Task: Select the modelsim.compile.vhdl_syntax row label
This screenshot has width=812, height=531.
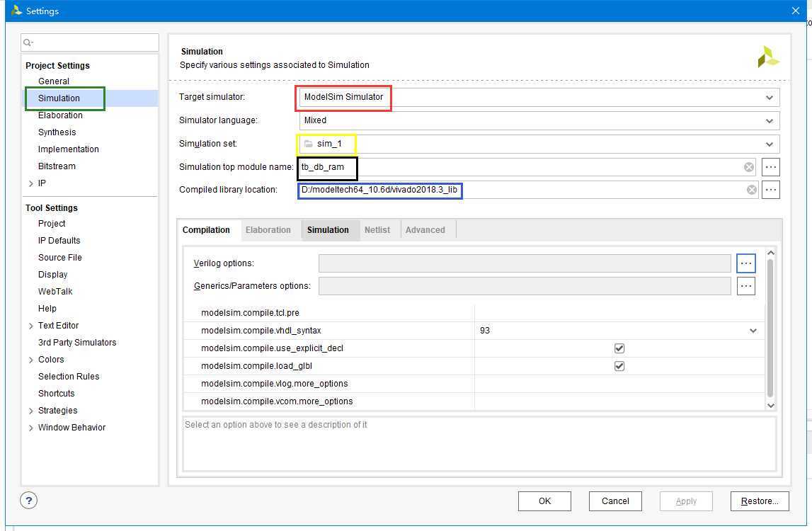Action: [261, 331]
